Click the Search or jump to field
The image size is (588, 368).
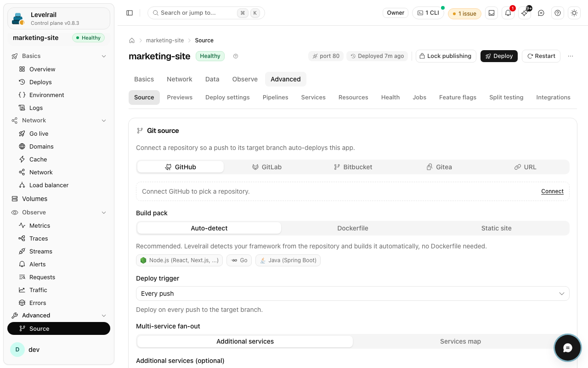[x=206, y=13]
